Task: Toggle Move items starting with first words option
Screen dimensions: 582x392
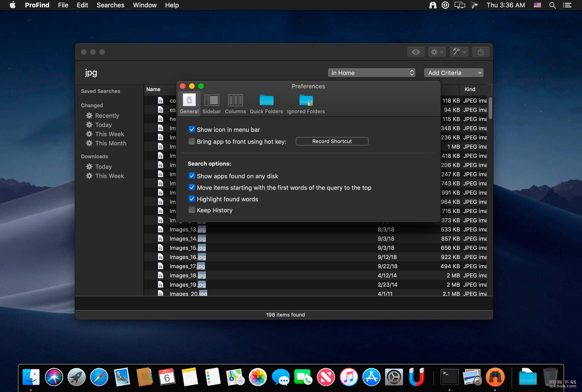Action: pos(192,187)
